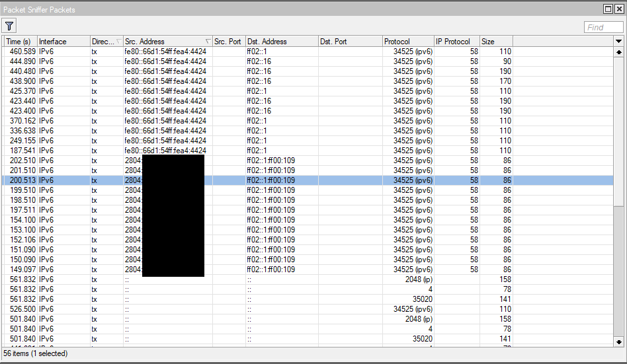Open the packet filter funnel icon

point(9,26)
